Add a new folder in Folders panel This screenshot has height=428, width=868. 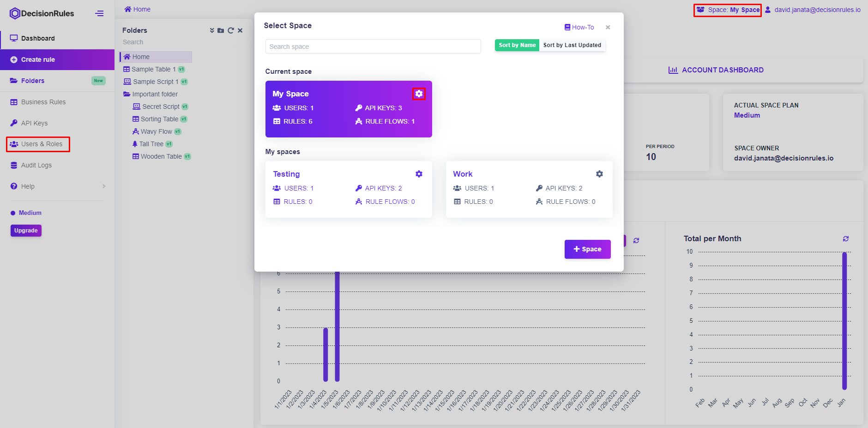pos(221,30)
